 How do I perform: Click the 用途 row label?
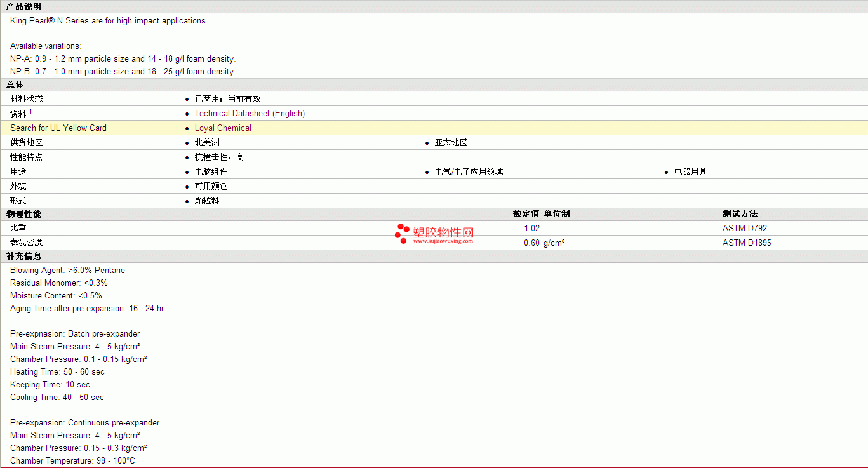point(18,171)
